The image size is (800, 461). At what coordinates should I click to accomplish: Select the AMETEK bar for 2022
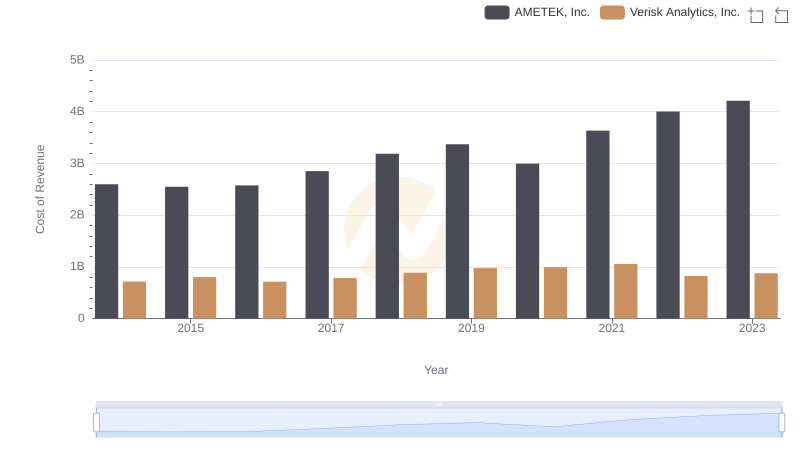point(668,215)
